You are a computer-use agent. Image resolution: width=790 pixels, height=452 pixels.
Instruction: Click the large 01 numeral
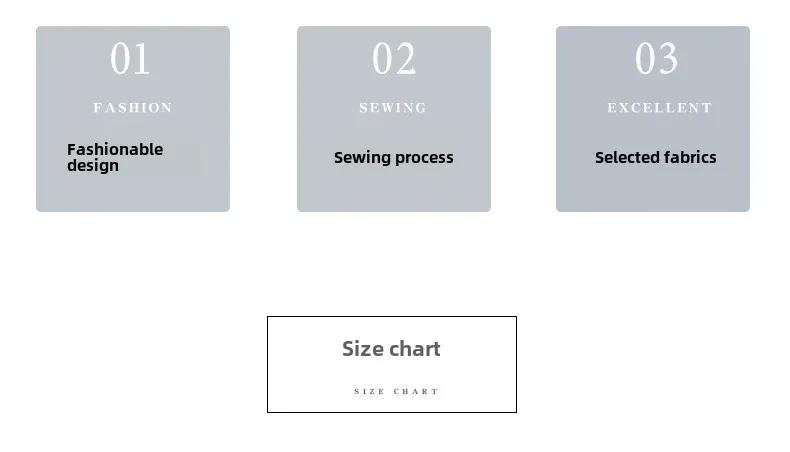click(x=130, y=59)
